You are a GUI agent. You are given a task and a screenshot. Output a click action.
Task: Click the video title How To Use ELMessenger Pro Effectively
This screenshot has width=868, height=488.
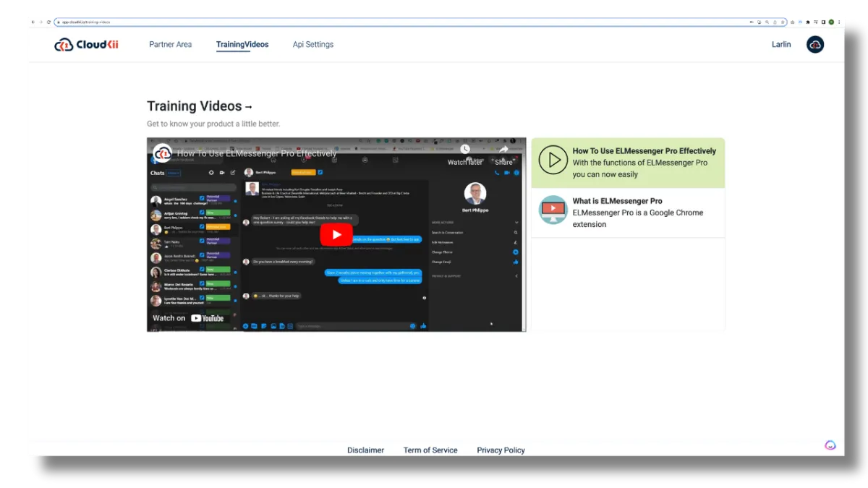click(257, 153)
